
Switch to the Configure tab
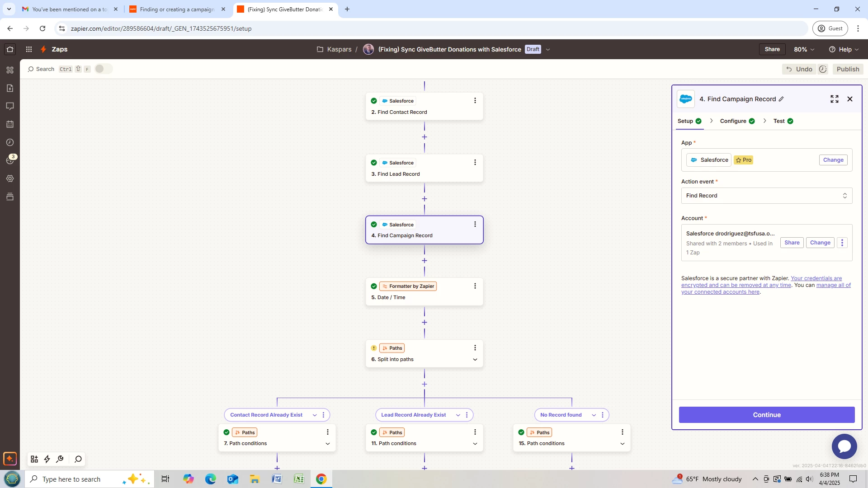[733, 121]
